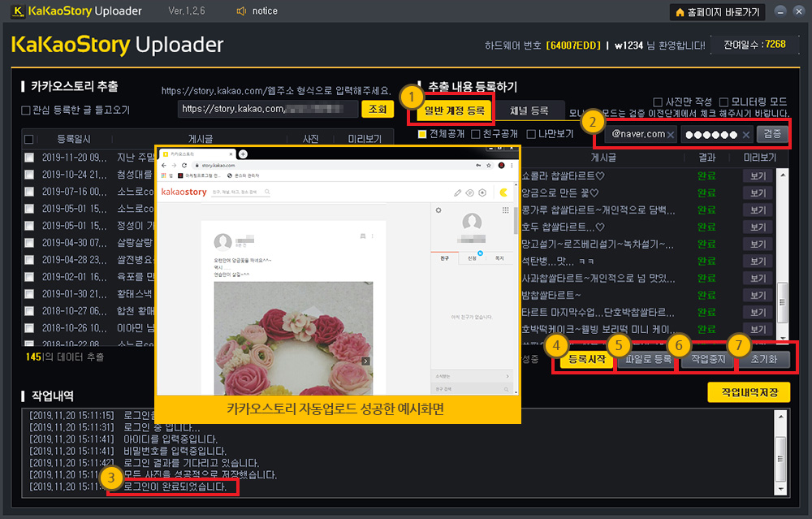Click the notice speaker icon

(x=240, y=11)
